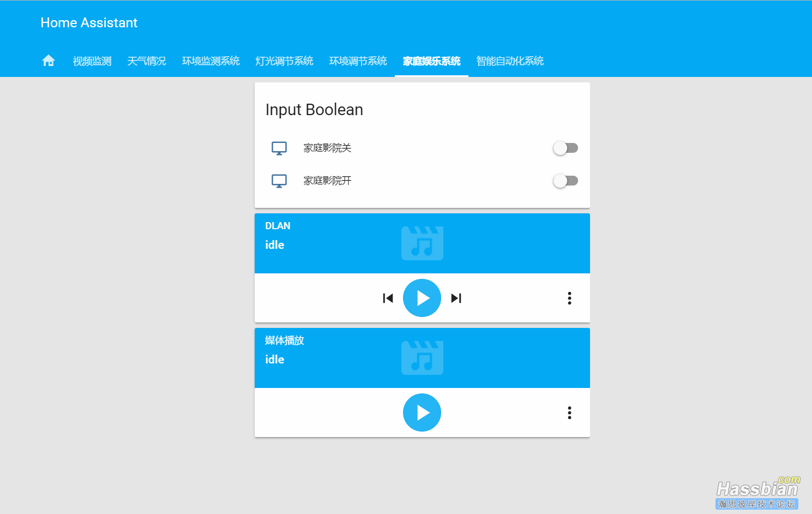
Task: Click idle status on 媒体播放 card
Action: point(275,360)
